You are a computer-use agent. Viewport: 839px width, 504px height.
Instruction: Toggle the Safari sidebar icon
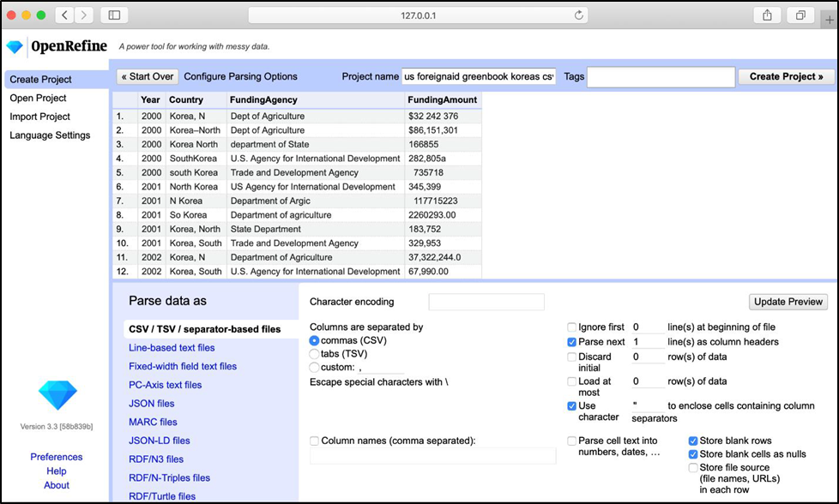pos(113,15)
